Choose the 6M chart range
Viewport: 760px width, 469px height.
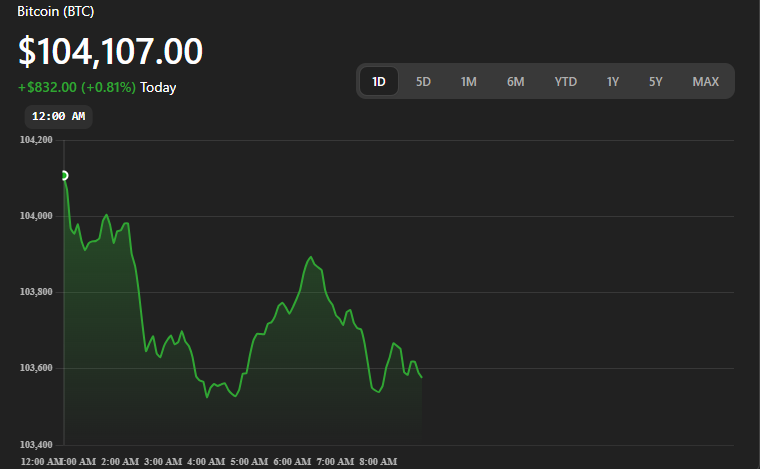515,82
